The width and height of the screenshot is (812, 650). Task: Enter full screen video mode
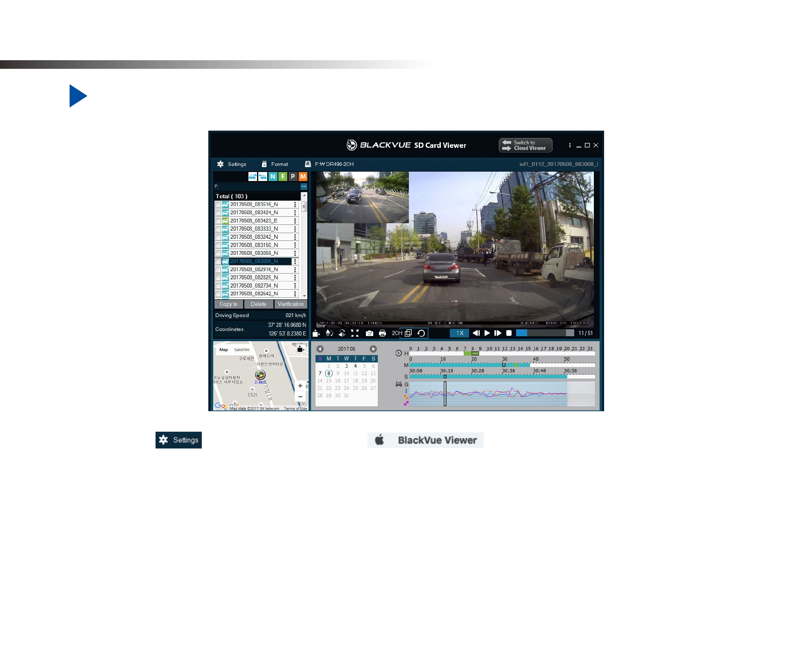pos(355,333)
